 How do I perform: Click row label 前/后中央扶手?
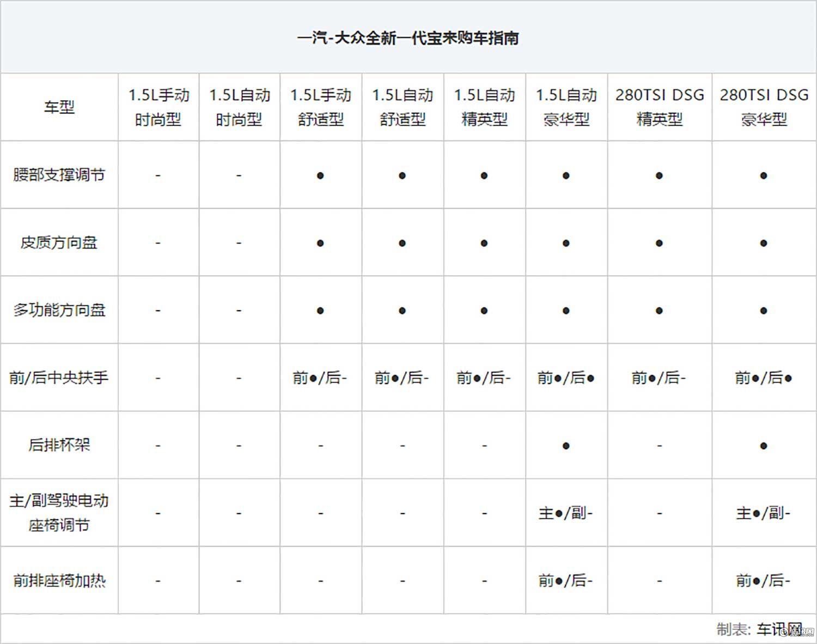point(59,378)
